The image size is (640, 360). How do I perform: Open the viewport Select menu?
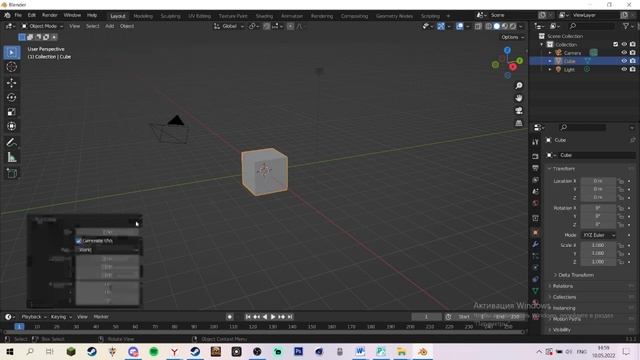[92, 26]
